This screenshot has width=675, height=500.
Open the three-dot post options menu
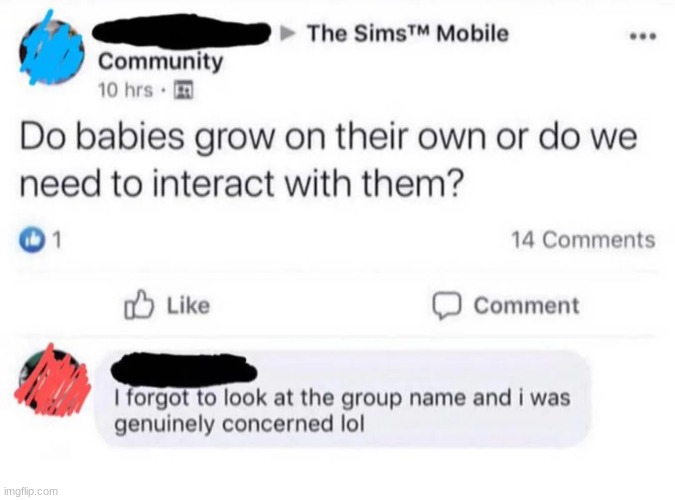pos(643,36)
